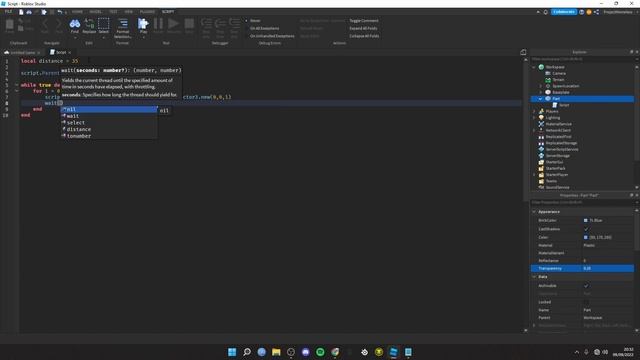Image resolution: width=640 pixels, height=360 pixels.
Task: Pick 'distance' from autocomplete list
Action: point(109,129)
